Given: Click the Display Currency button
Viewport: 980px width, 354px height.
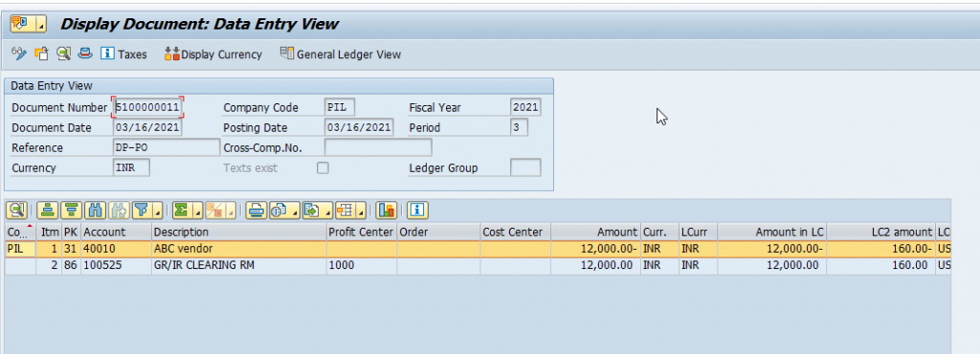Looking at the screenshot, I should (213, 55).
